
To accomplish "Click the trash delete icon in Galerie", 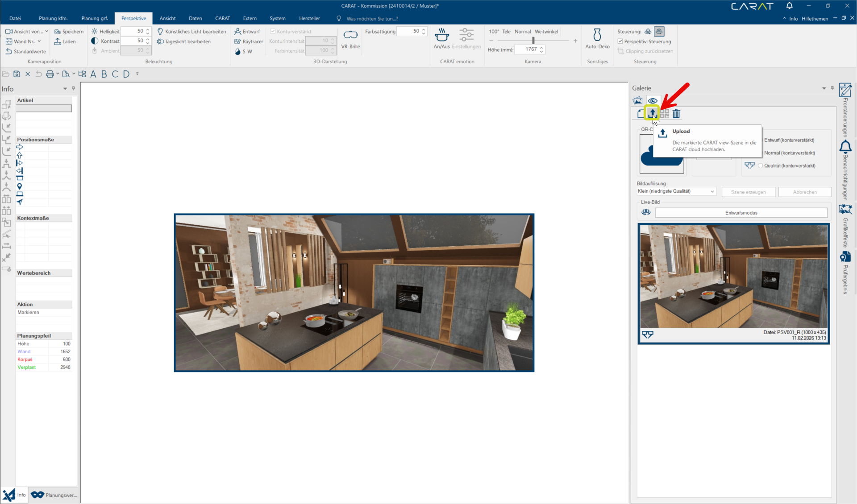I will [676, 114].
